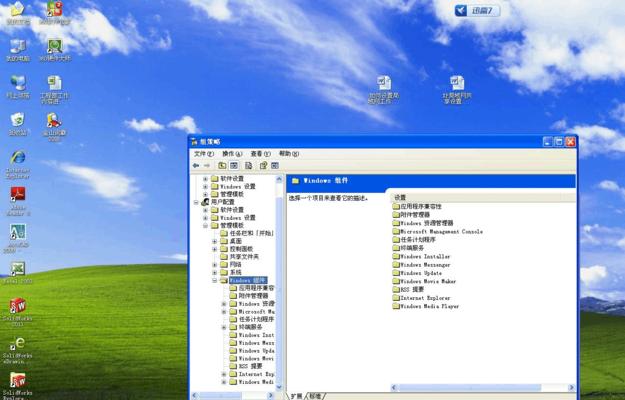This screenshot has height=400, width=625.
Task: Expand the 网络 tree node
Action: (x=215, y=265)
